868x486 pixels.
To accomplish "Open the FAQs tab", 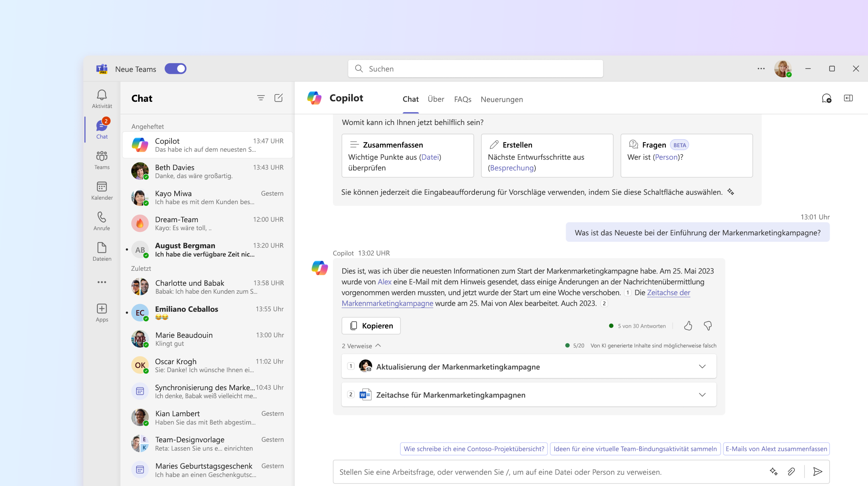I will (462, 99).
